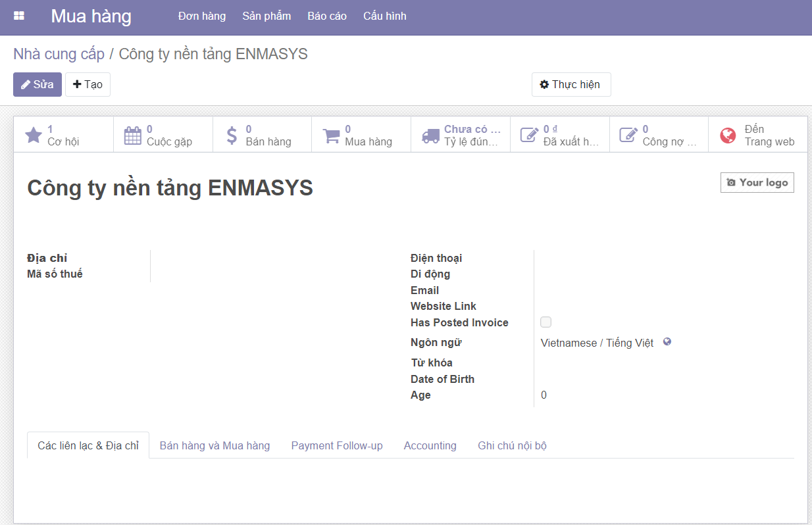Switch to the Payment Follow-up tab
The width and height of the screenshot is (812, 525).
[337, 445]
